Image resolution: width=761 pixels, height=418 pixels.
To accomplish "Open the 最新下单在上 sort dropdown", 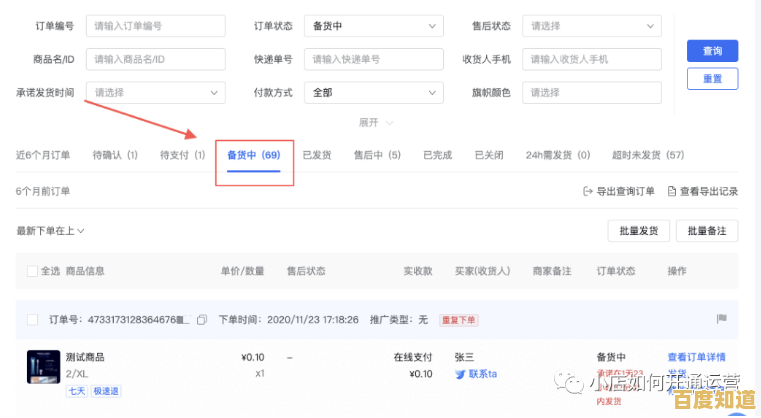I will click(50, 231).
